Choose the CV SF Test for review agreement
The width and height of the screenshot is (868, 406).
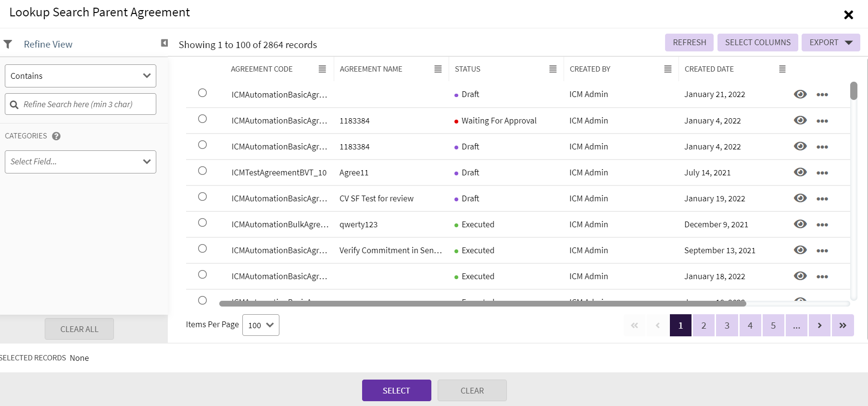coord(202,197)
